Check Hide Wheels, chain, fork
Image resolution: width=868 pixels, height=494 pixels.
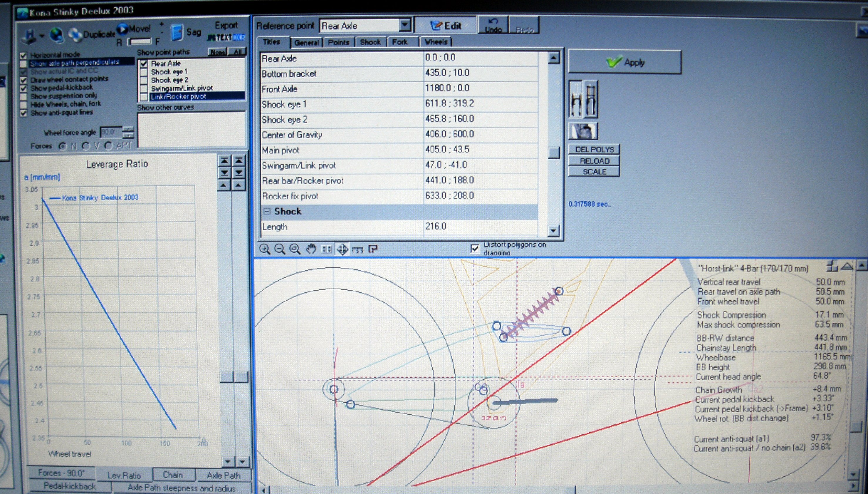[x=23, y=105]
